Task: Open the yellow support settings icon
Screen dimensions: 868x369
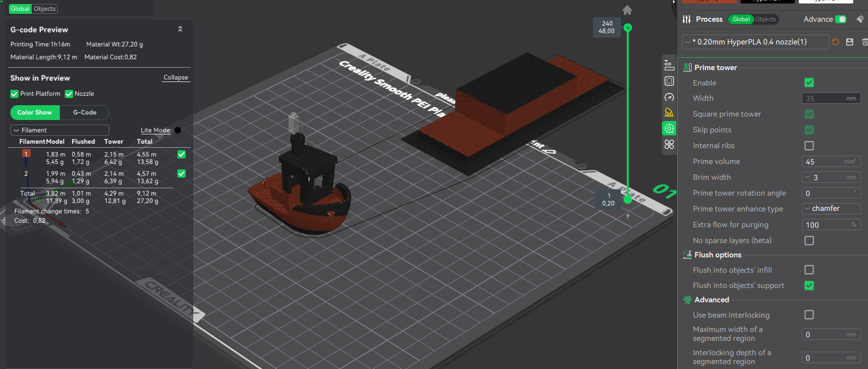Action: click(x=669, y=113)
